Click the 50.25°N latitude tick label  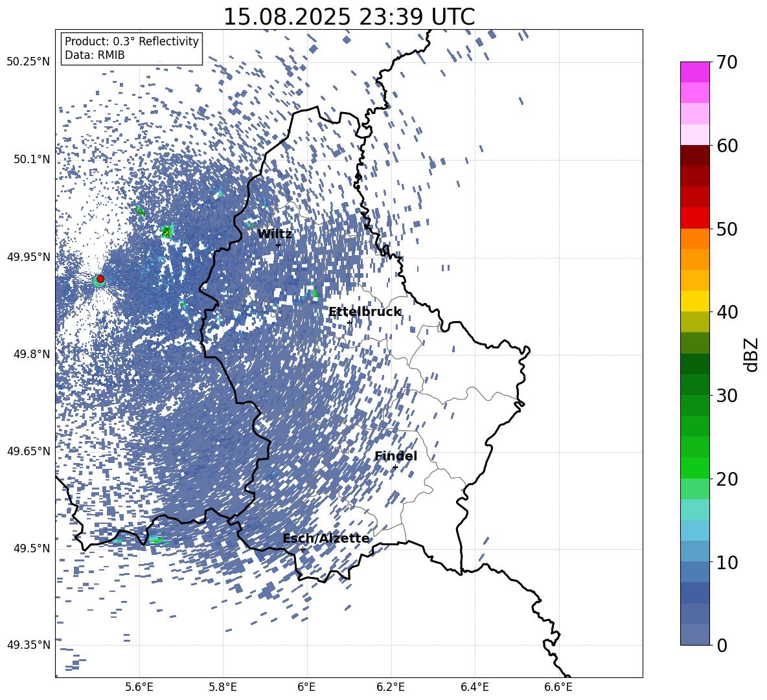pyautogui.click(x=29, y=62)
